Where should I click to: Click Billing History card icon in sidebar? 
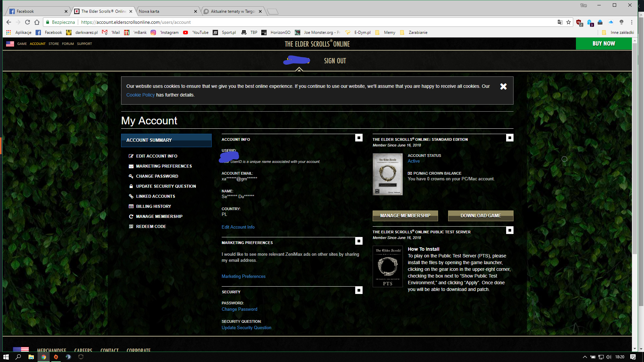coord(131,206)
